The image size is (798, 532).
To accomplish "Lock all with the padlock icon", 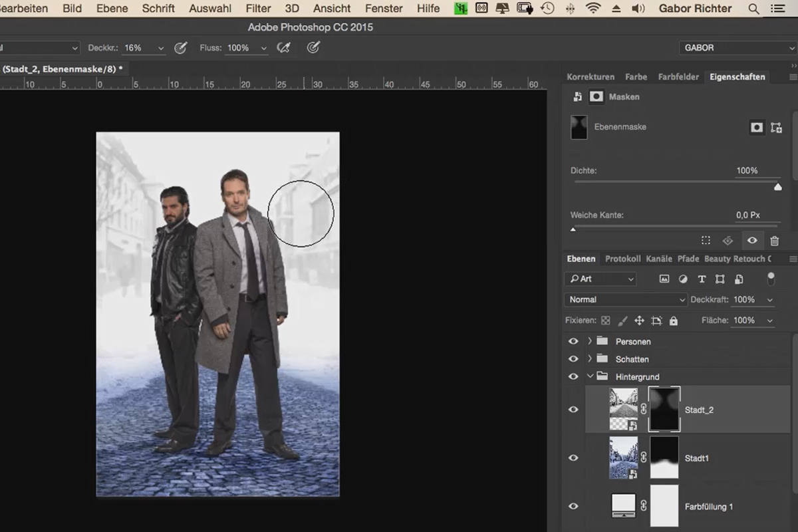I will pyautogui.click(x=674, y=321).
